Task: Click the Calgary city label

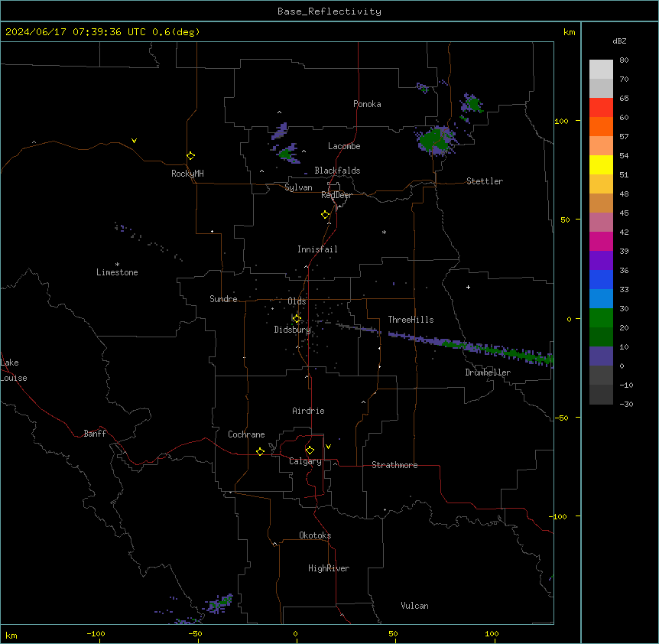Action: tap(305, 461)
